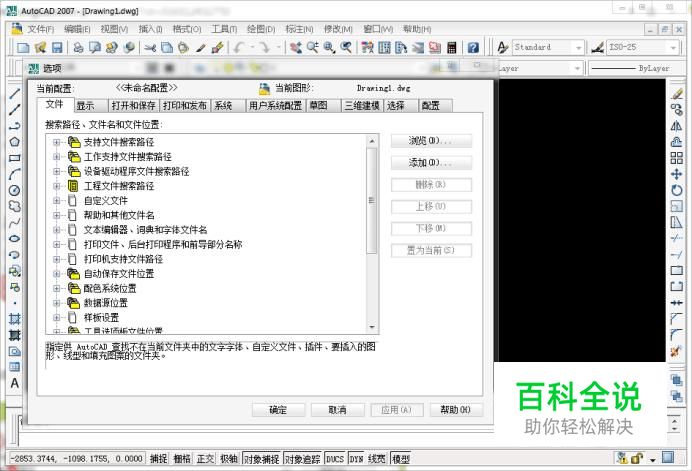
Task: Click the 取消 button
Action: pyautogui.click(x=338, y=410)
